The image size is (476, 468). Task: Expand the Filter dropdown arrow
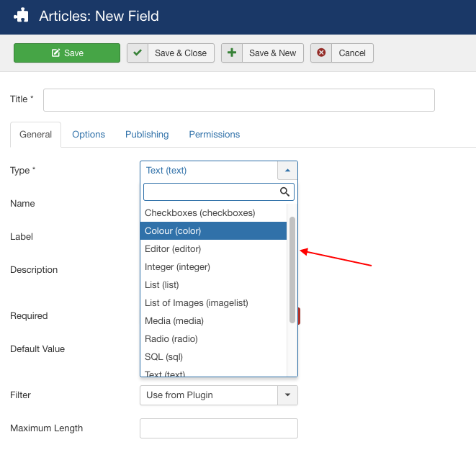287,395
